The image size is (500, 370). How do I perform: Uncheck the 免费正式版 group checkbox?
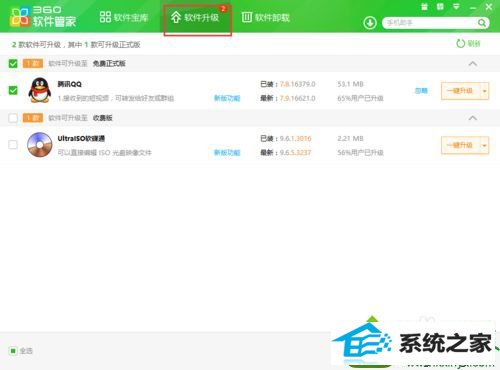(13, 63)
